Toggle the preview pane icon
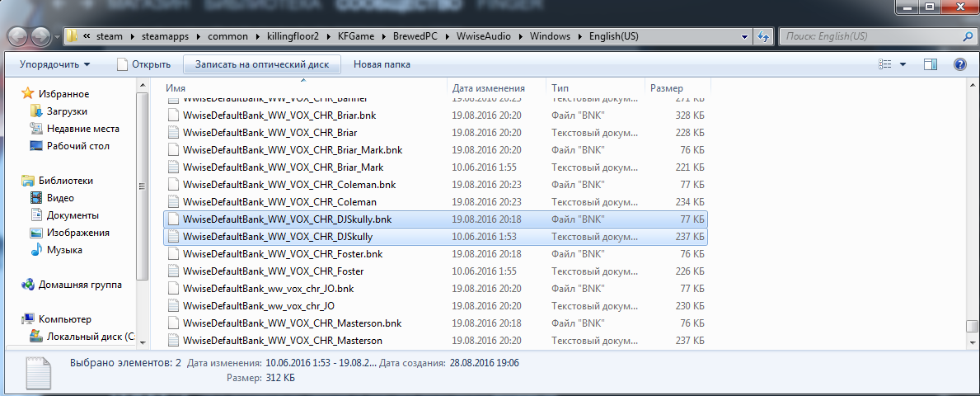Screen dimensions: 980x396 click(x=931, y=64)
